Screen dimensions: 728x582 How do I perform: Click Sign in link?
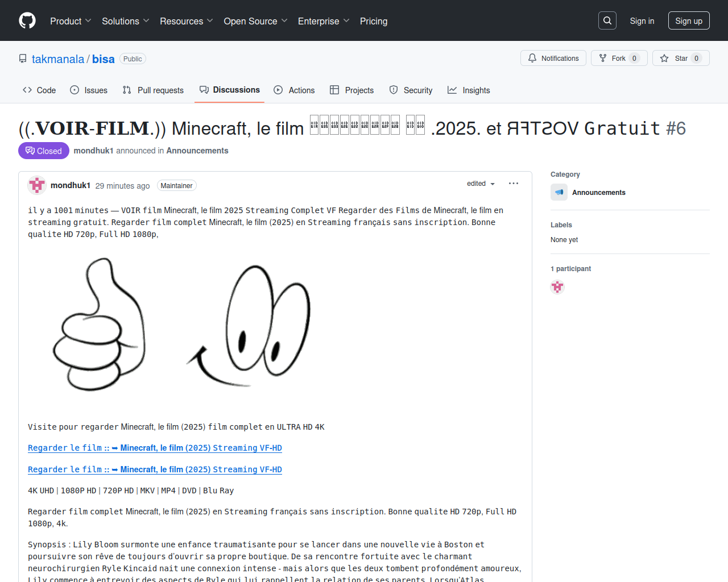(x=642, y=21)
